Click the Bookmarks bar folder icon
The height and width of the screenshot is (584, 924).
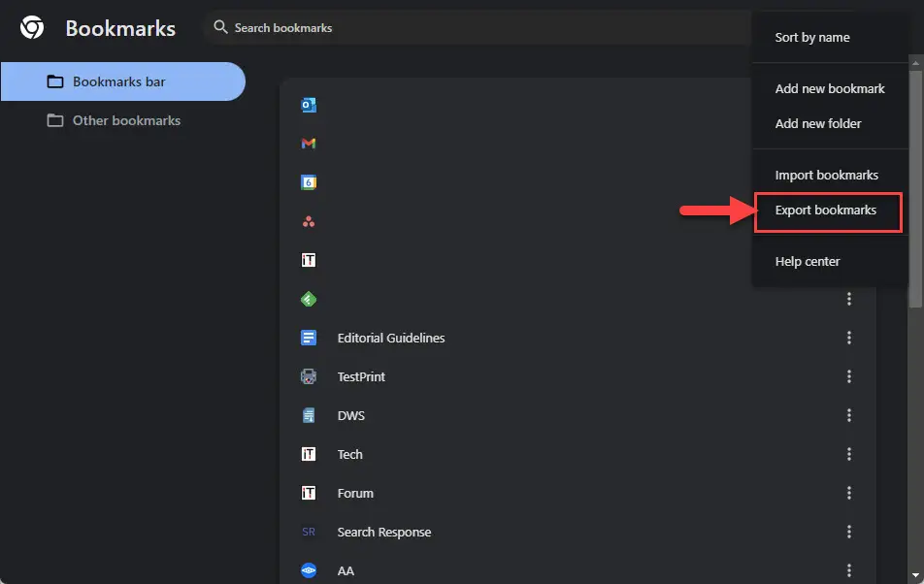tap(54, 81)
